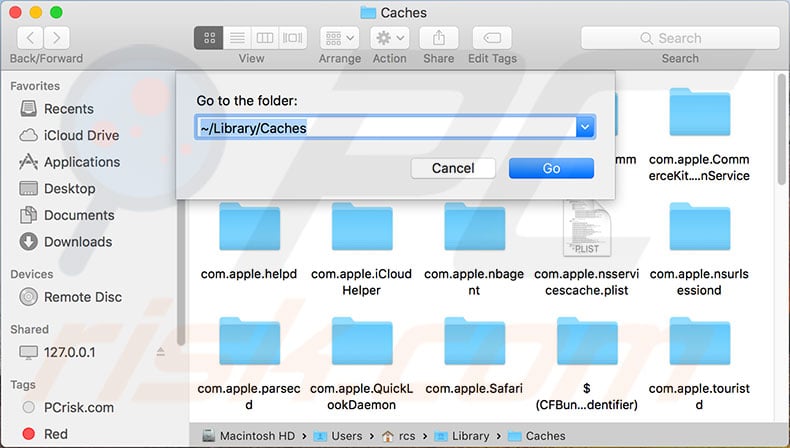This screenshot has height=448, width=790.
Task: Select Remote Disc under Devices
Action: (71, 297)
